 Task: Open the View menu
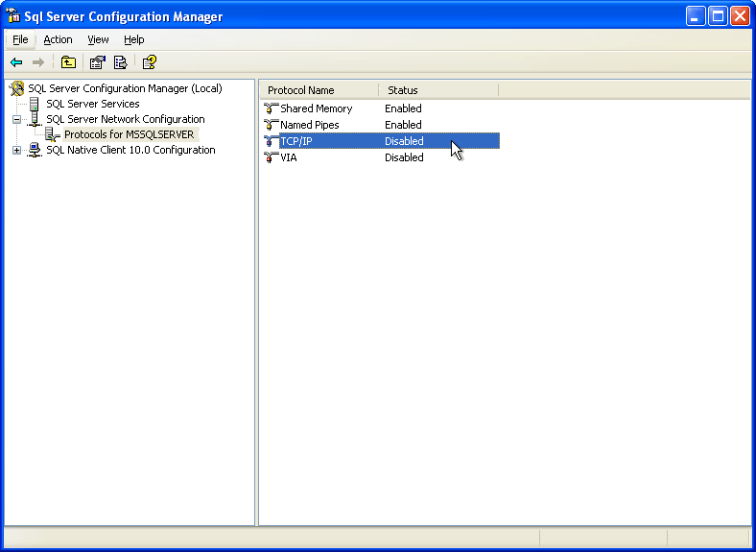98,39
